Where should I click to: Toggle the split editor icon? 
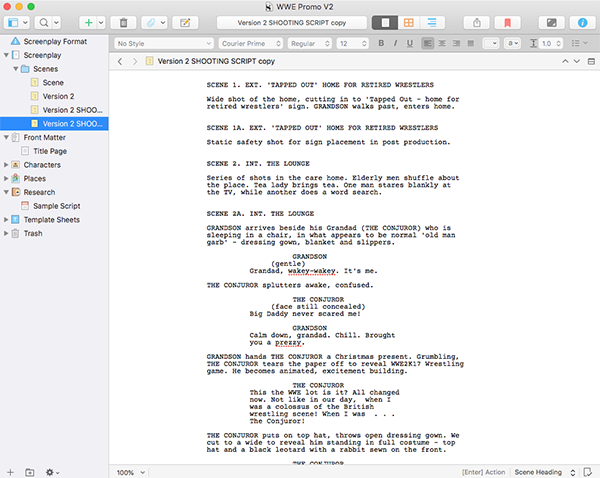tap(591, 61)
